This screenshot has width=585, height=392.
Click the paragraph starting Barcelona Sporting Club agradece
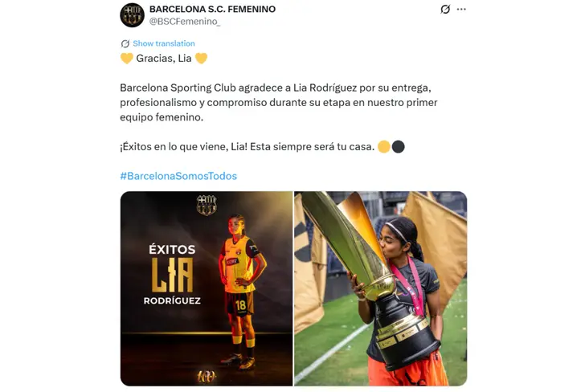[x=278, y=102]
